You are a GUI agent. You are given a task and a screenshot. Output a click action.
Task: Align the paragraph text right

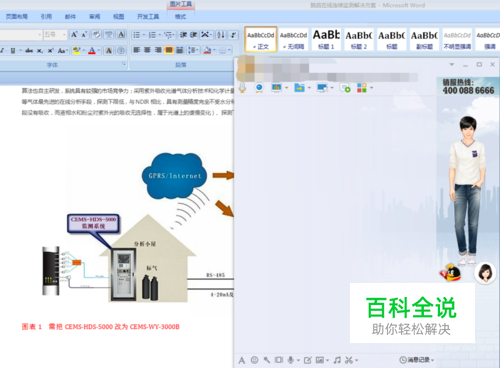click(158, 50)
